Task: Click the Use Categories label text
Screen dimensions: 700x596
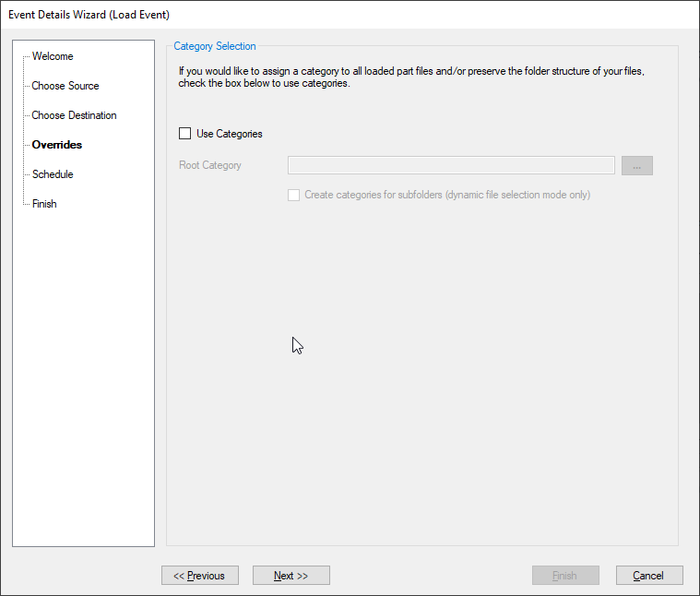Action: pos(230,134)
